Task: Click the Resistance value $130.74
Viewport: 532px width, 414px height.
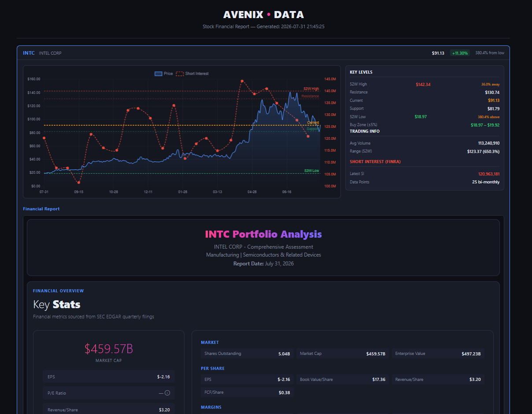Action: click(492, 92)
